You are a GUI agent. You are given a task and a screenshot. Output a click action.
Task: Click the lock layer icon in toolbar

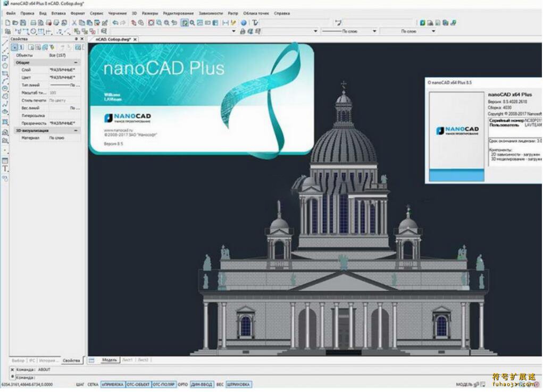pyautogui.click(x=243, y=31)
